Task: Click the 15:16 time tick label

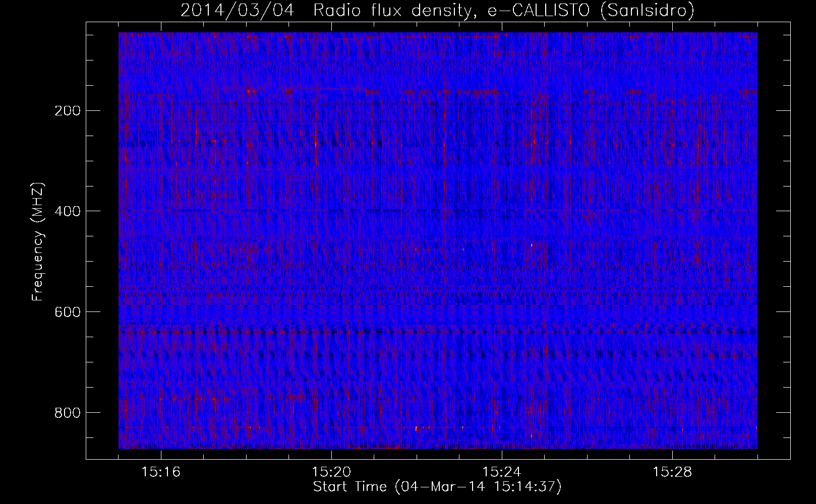Action: tap(161, 472)
